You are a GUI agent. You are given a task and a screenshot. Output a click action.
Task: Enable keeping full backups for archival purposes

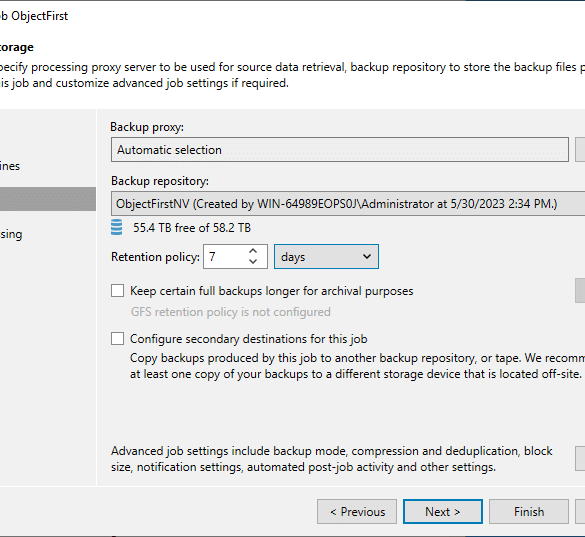118,291
